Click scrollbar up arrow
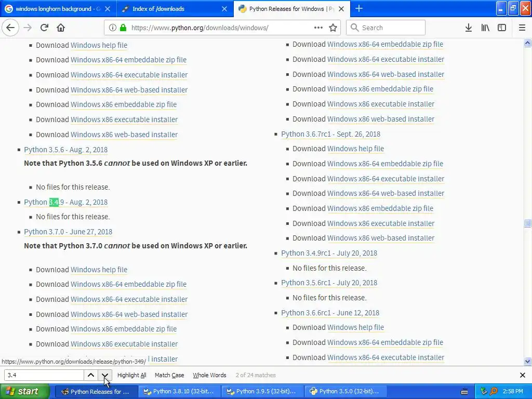Image resolution: width=532 pixels, height=399 pixels. tap(527, 43)
